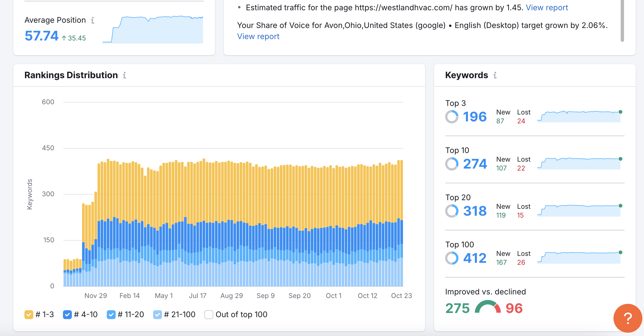This screenshot has height=336, width=644.
Task: Select Top 10 New value 107
Action: 501,168
